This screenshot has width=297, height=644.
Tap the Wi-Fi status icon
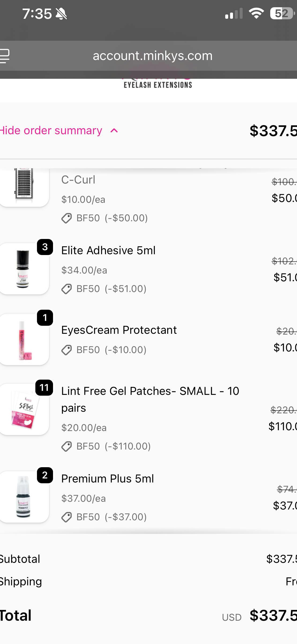pyautogui.click(x=256, y=13)
